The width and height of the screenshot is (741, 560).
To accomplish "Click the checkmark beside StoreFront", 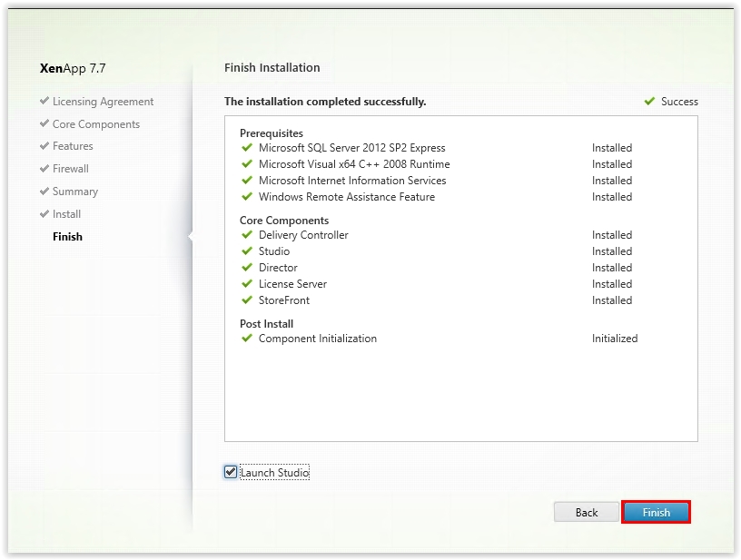I will (x=247, y=300).
